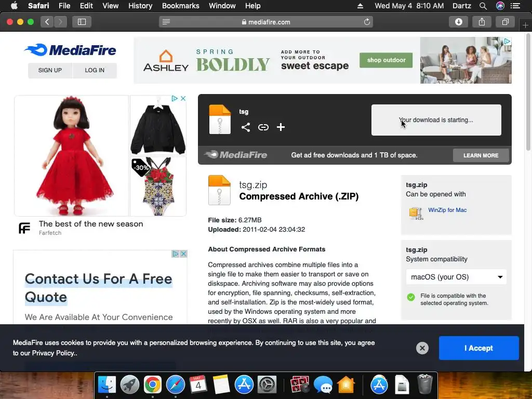Open the View menu
Screen dimensions: 532x399
point(110,6)
